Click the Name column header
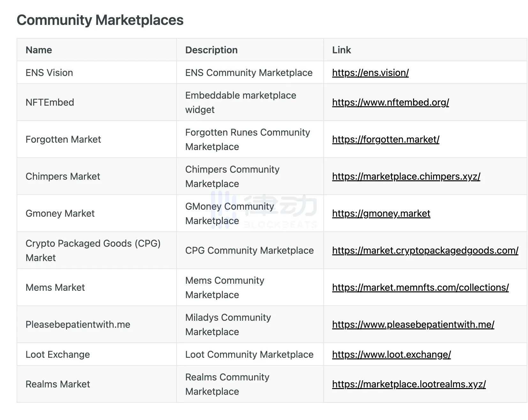Screen dimensions: 528x420 pyautogui.click(x=39, y=50)
